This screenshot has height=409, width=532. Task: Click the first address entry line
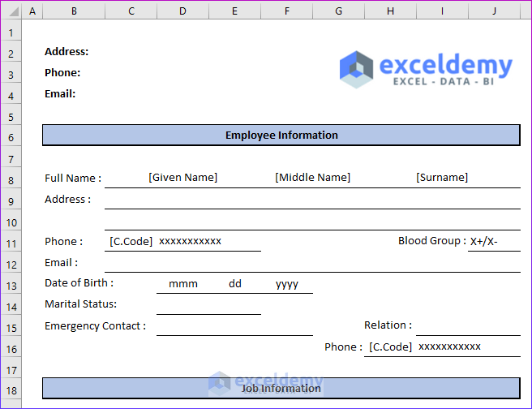[x=312, y=200]
